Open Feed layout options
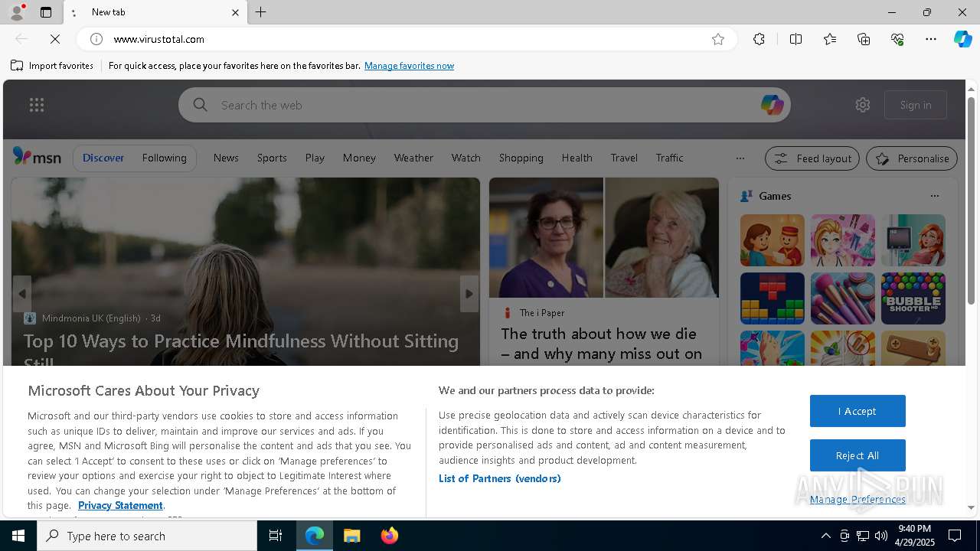The height and width of the screenshot is (551, 980). click(x=812, y=158)
